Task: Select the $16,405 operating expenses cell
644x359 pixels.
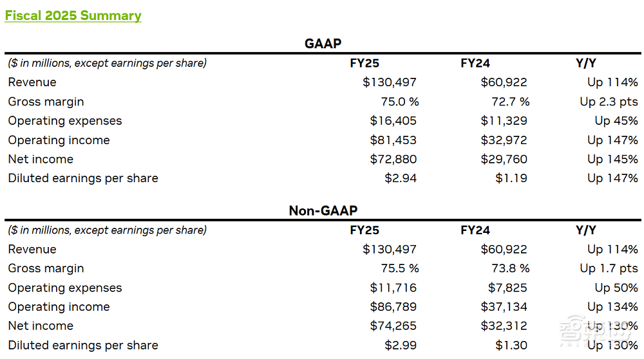Action: (393, 121)
